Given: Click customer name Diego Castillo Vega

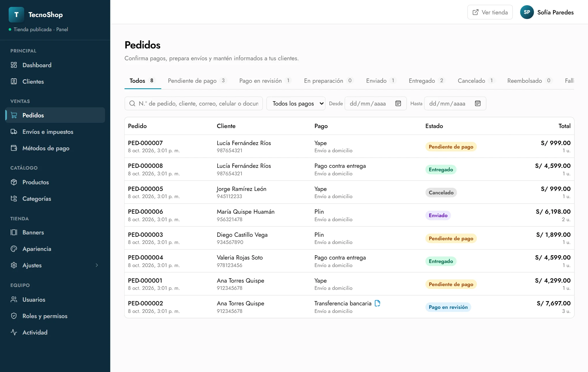Looking at the screenshot, I should [x=242, y=234].
